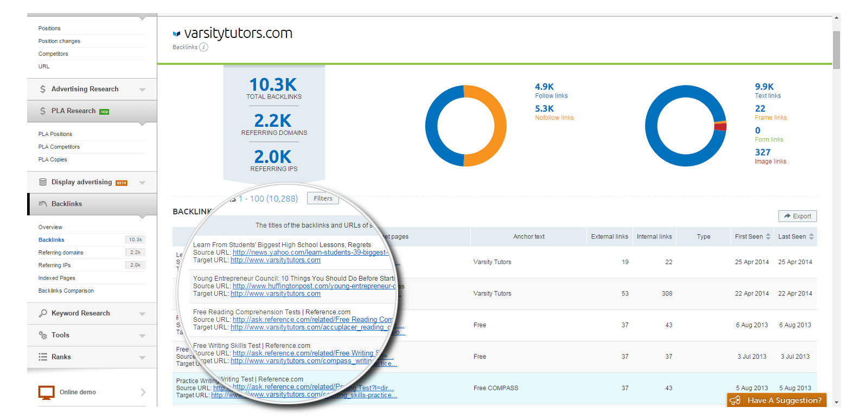
Task: Click the varsitytutors.com site logo icon
Action: coord(176,34)
